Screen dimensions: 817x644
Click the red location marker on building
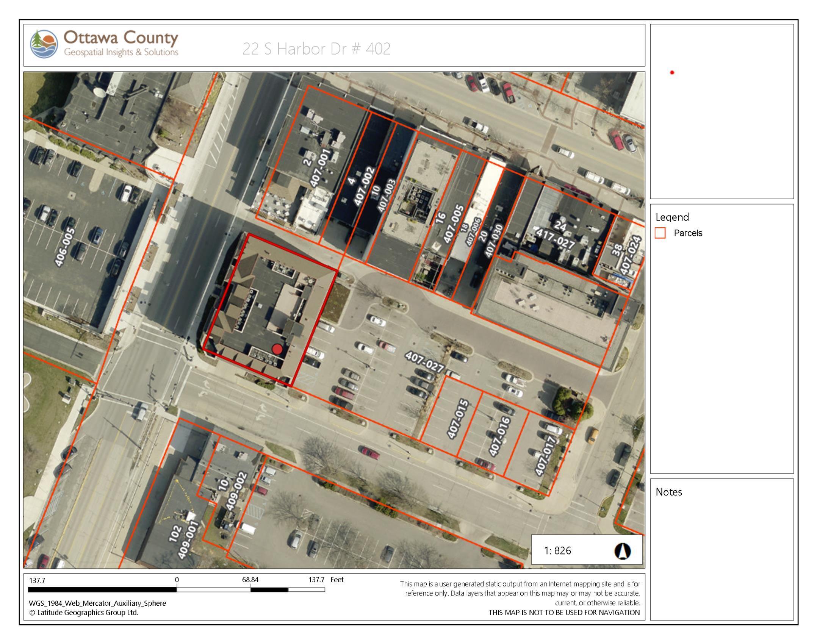(x=277, y=349)
